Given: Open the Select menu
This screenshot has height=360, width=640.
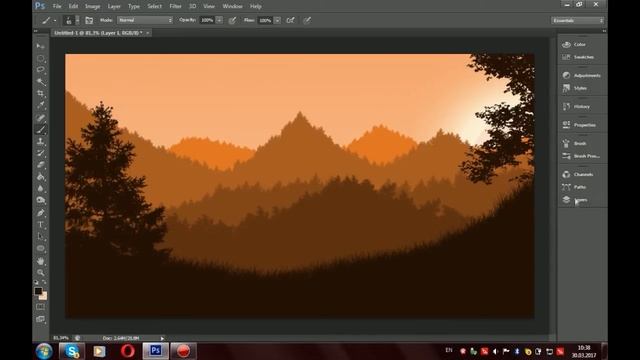Looking at the screenshot, I should [154, 6].
